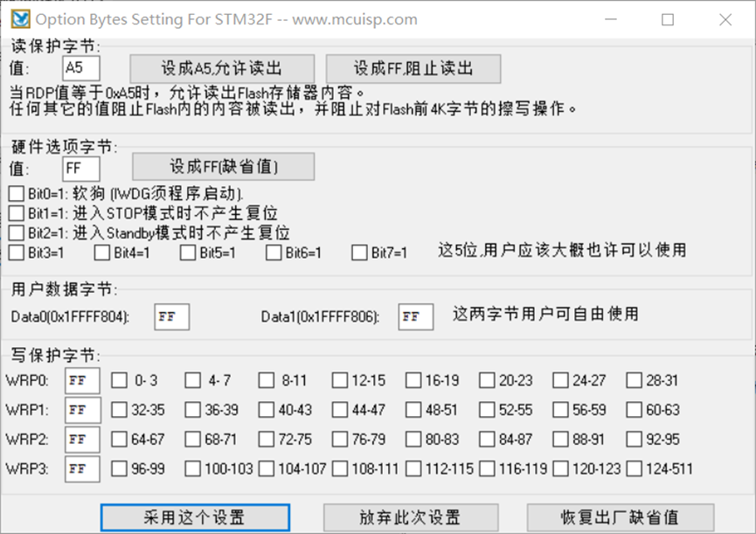
Task: Check the 24-27 pages checkbox
Action: [x=560, y=380]
